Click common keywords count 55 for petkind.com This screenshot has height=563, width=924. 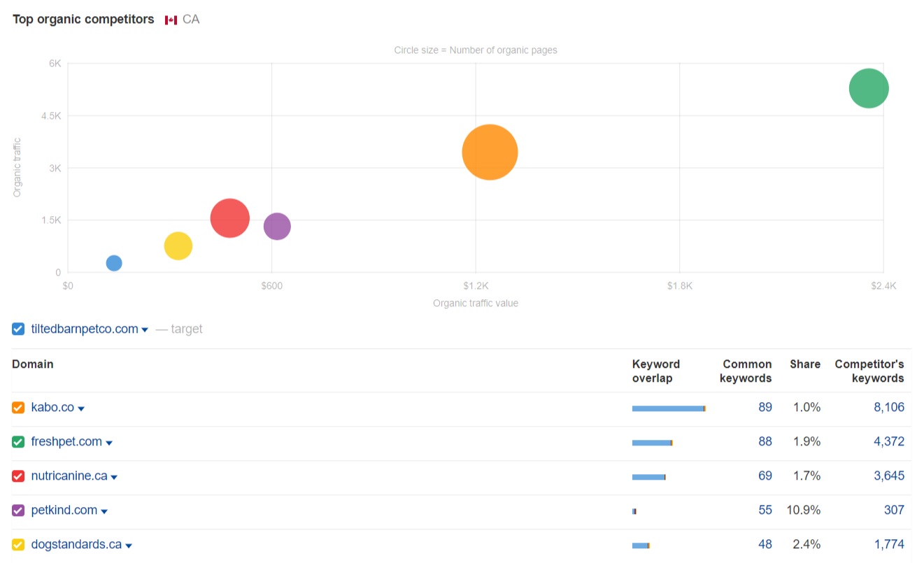pos(765,511)
